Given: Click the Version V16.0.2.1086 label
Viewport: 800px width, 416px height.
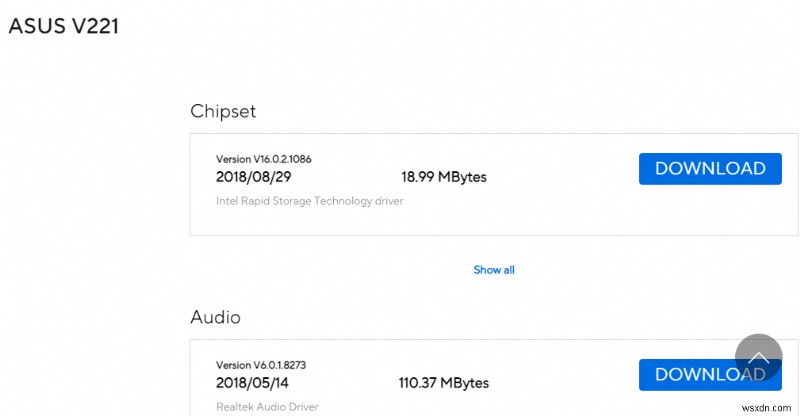Looking at the screenshot, I should click(271, 159).
